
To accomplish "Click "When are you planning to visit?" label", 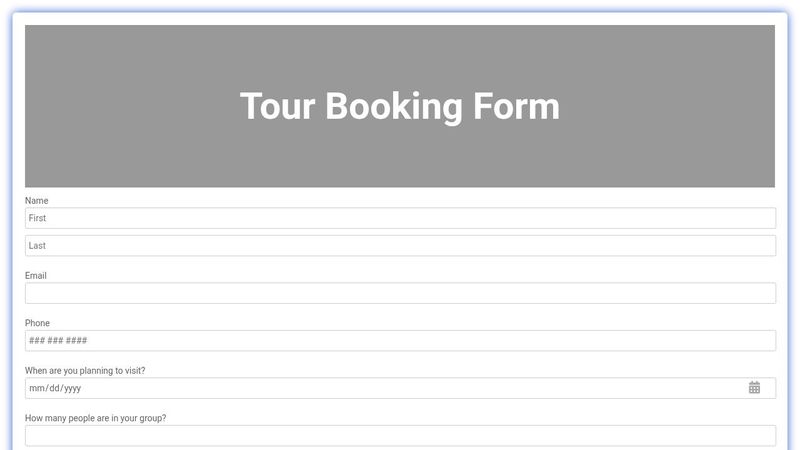I will coord(85,371).
